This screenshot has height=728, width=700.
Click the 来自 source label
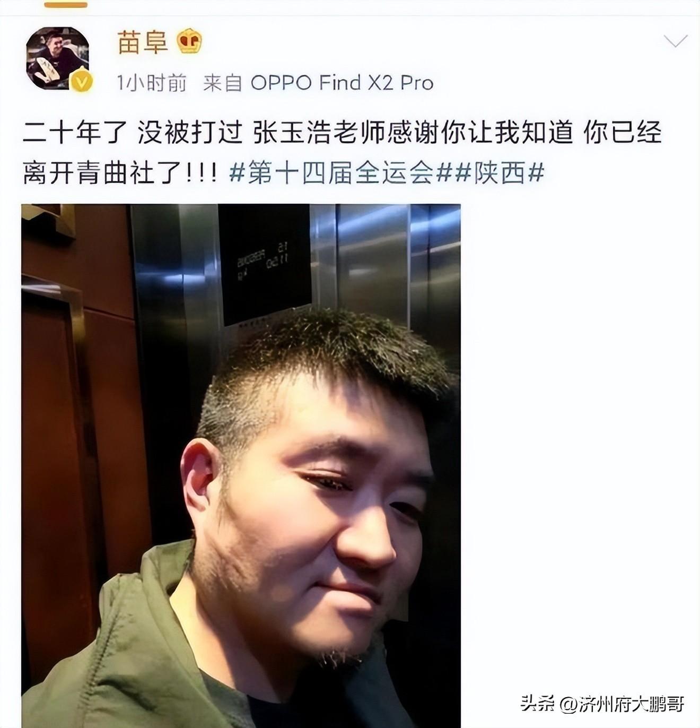pos(223,83)
